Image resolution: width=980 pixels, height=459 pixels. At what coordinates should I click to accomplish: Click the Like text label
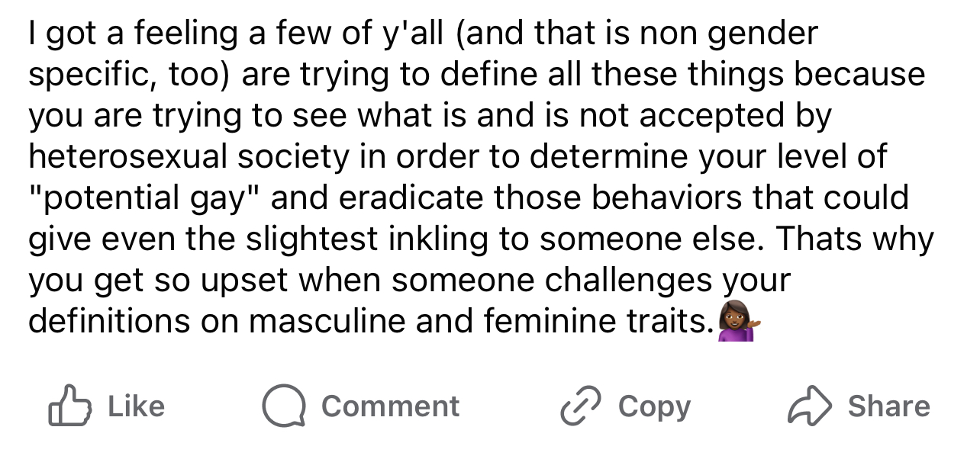click(136, 406)
